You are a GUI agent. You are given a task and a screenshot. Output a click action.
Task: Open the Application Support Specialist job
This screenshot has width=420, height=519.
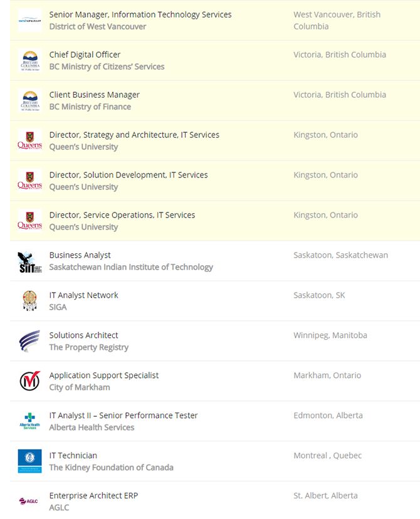pos(104,375)
